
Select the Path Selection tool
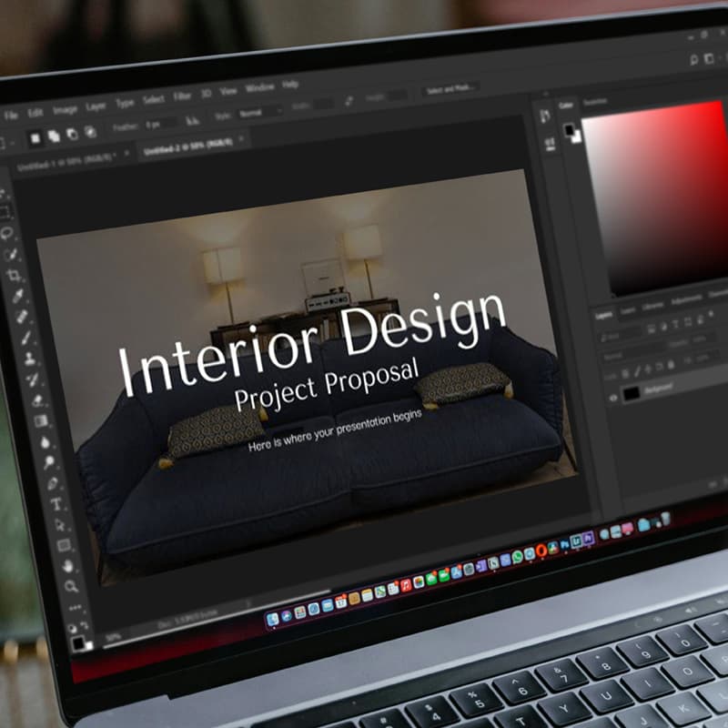(60, 525)
